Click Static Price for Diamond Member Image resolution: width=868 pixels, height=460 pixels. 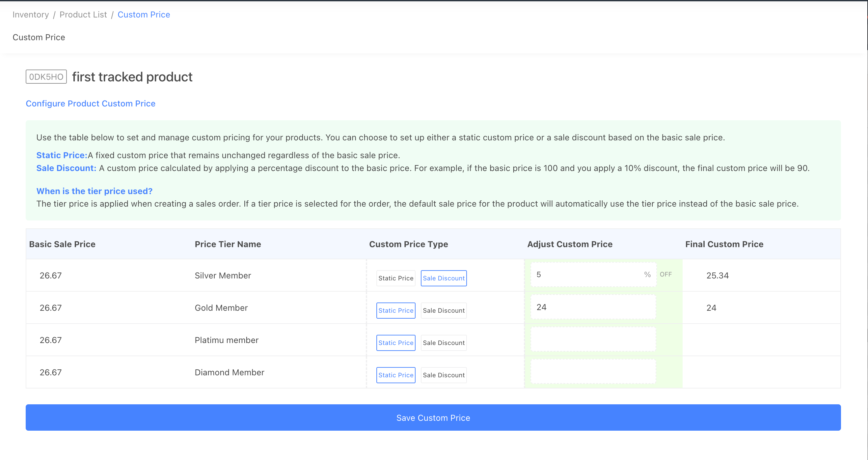coord(395,375)
